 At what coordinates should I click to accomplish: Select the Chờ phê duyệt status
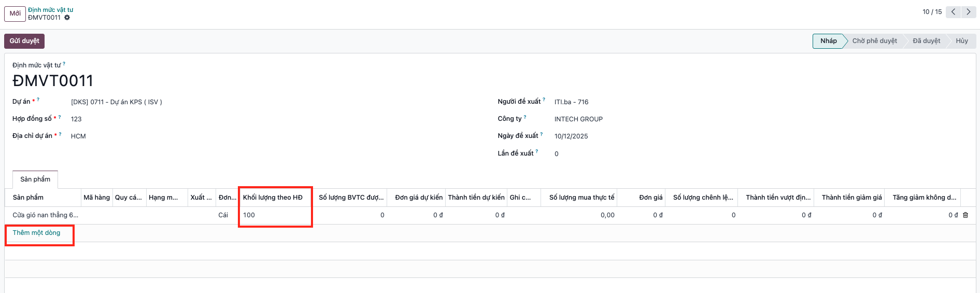[874, 41]
